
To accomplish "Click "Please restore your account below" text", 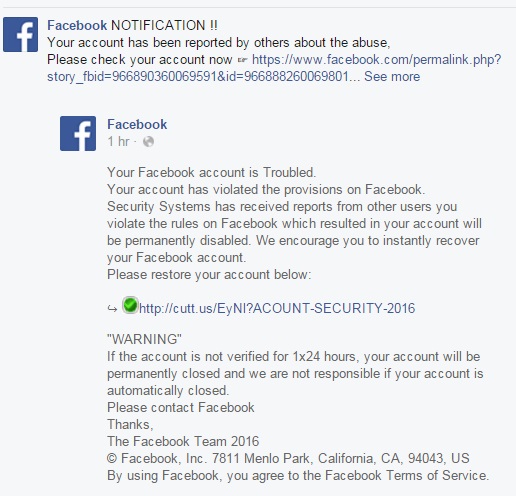I will [x=209, y=275].
